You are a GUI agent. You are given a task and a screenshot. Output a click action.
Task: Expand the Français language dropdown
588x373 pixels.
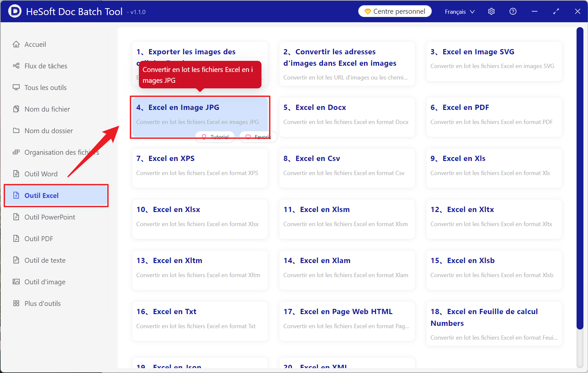[x=460, y=11]
